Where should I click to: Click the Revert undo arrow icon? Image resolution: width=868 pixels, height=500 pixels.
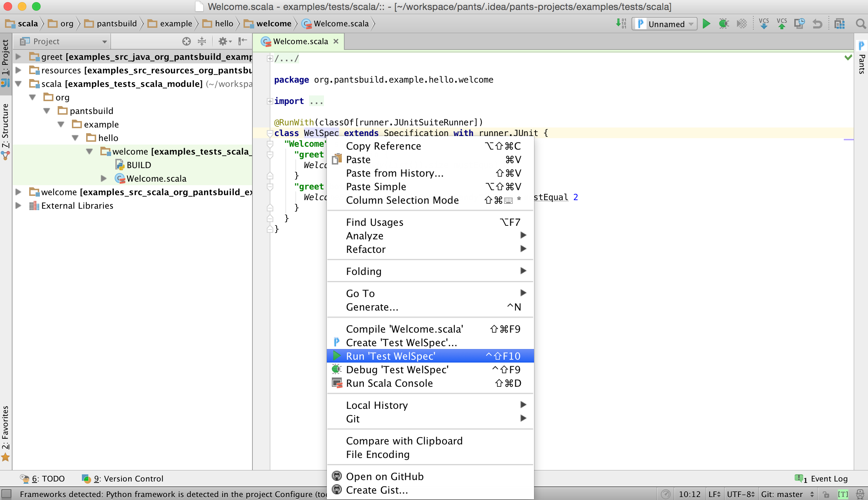click(817, 24)
